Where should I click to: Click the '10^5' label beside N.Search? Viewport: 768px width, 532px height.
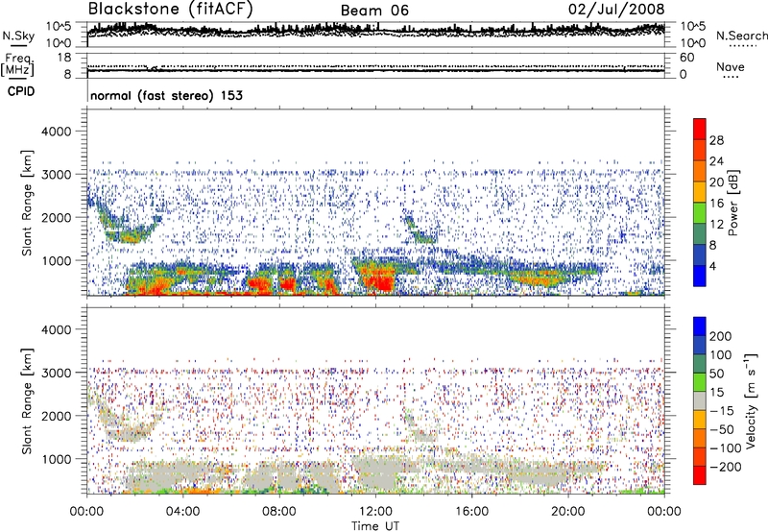tap(693, 27)
